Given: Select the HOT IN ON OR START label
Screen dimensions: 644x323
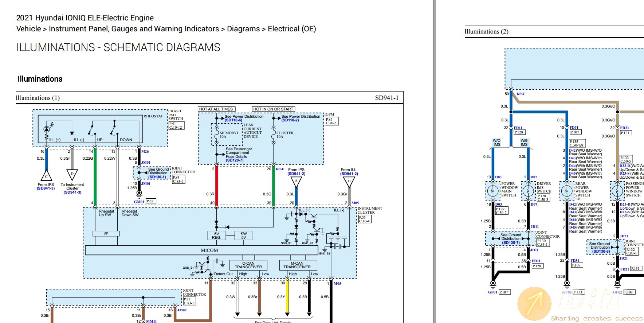Looking at the screenshot, I should [x=273, y=109].
